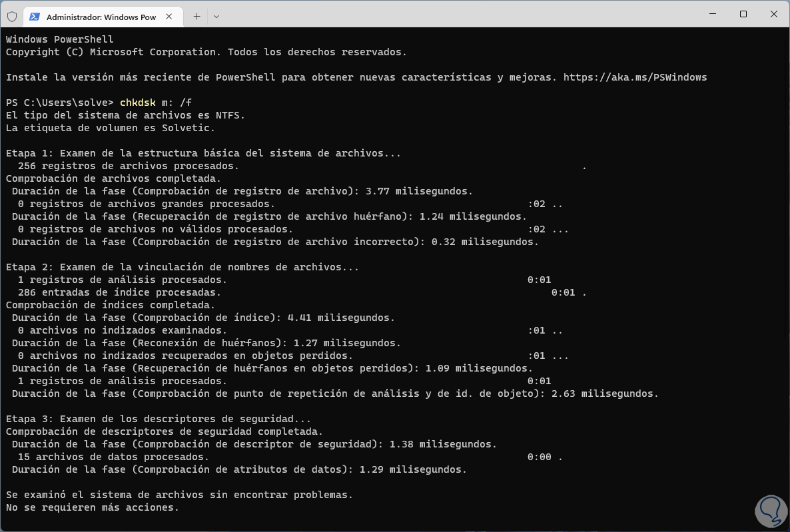This screenshot has height=532, width=790.
Task: Click the '4.41 milisegundos' duration line
Action: point(204,318)
